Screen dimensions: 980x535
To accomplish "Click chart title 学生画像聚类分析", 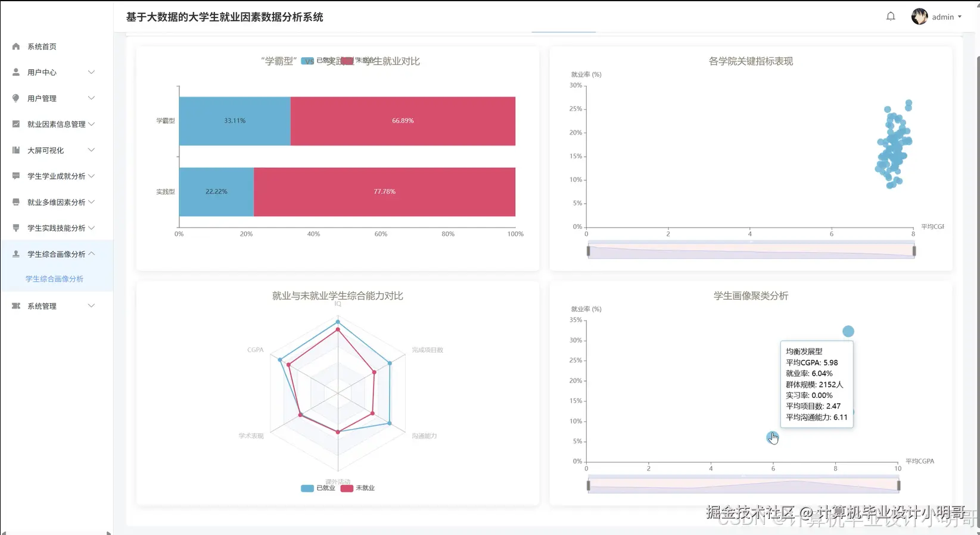I will click(x=751, y=296).
